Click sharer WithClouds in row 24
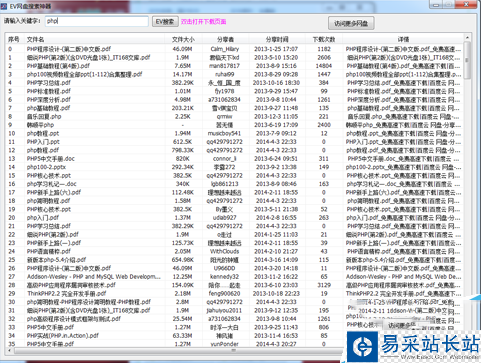The width and height of the screenshot is (481, 363). (225, 251)
